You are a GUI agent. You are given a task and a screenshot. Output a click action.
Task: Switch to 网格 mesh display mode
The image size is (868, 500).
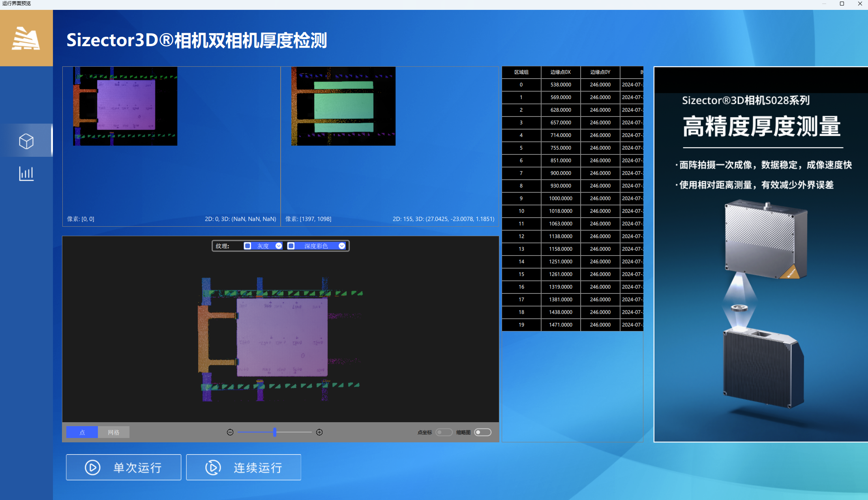pyautogui.click(x=114, y=432)
